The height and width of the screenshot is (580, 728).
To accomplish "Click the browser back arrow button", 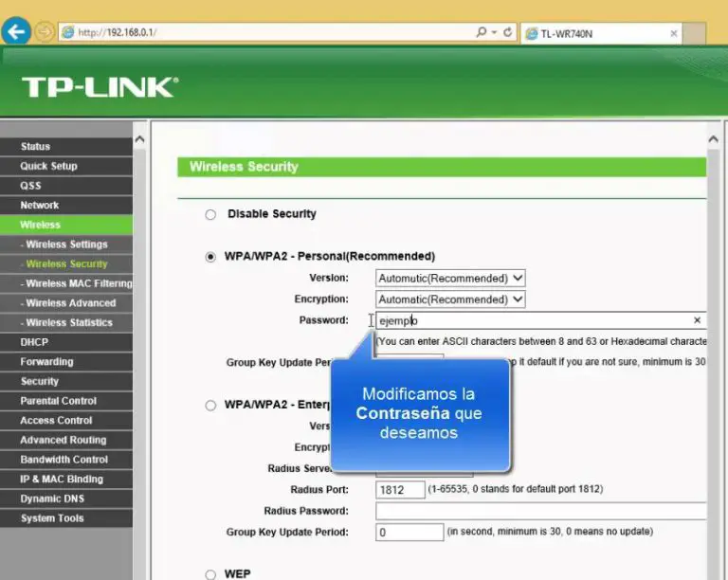I will [x=14, y=32].
